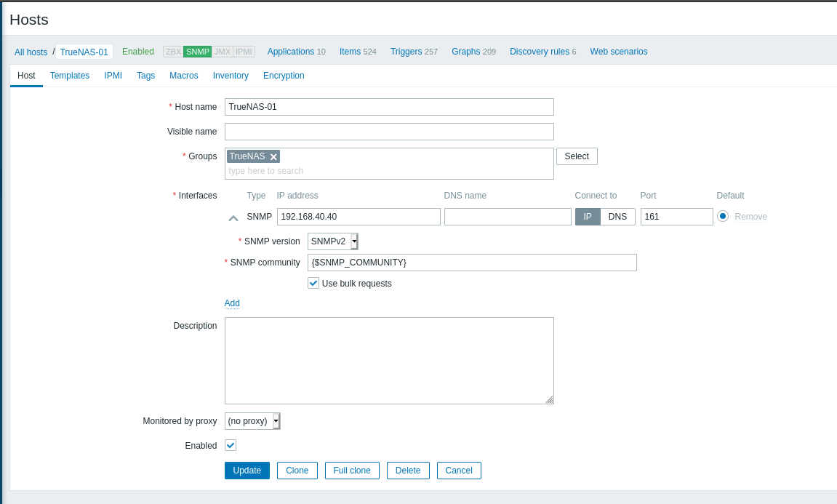Switch to the Templates tab

tap(70, 76)
